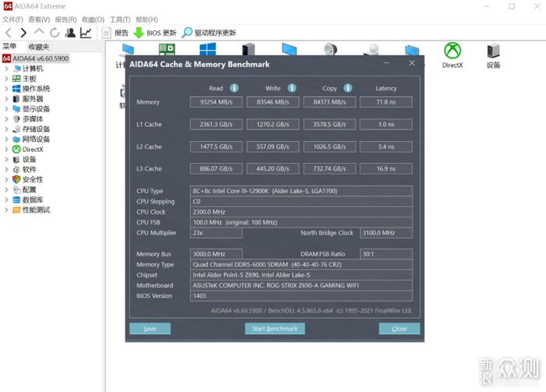Screen dimensions: 546x392
Task: Open the 查看(V) menu
Action: 39,19
